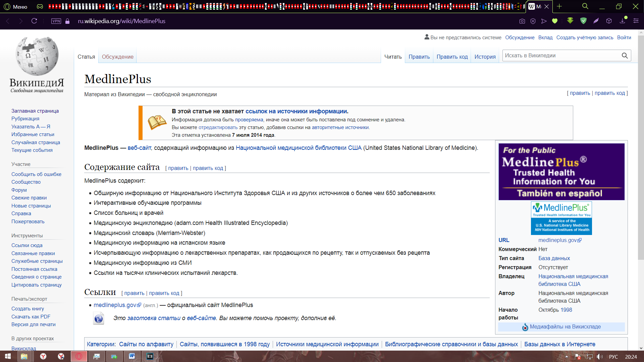This screenshot has width=644, height=362.
Task: Click the MedlinePlus logo thumbnail in infobox
Action: point(561,218)
